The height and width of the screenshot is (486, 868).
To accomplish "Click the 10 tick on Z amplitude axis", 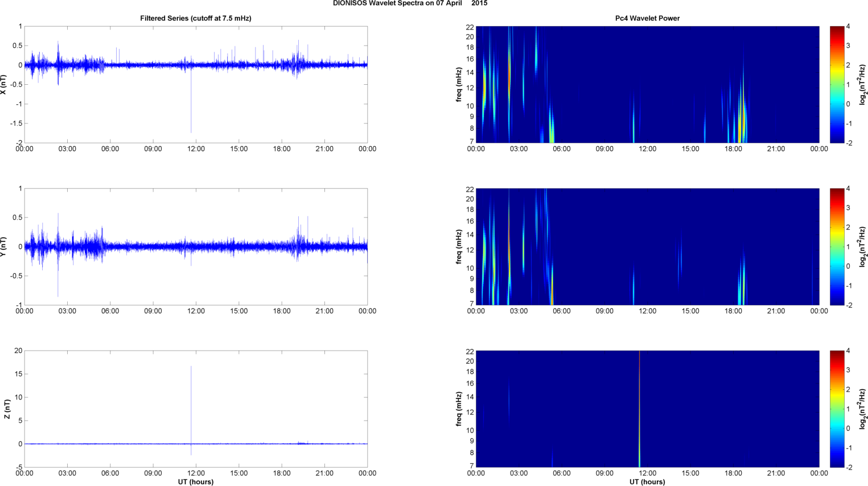I will click(x=19, y=397).
